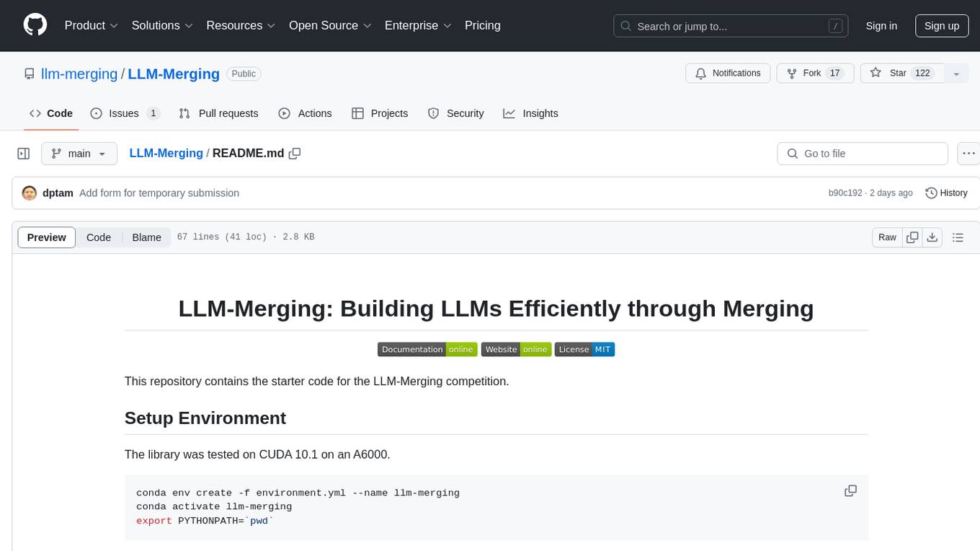The image size is (980, 551).
Task: Select the Security tab
Action: pyautogui.click(x=455, y=113)
